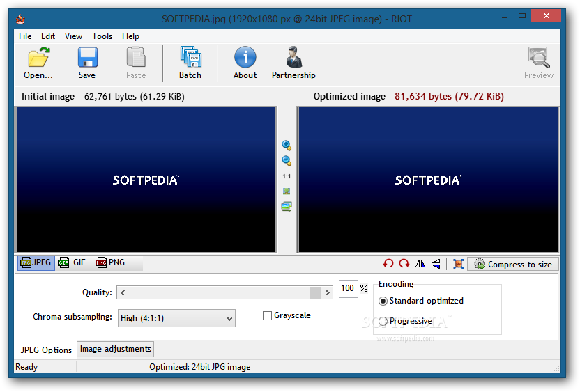Open the Tools menu
Screen dimensions: 580x392
[x=102, y=36]
